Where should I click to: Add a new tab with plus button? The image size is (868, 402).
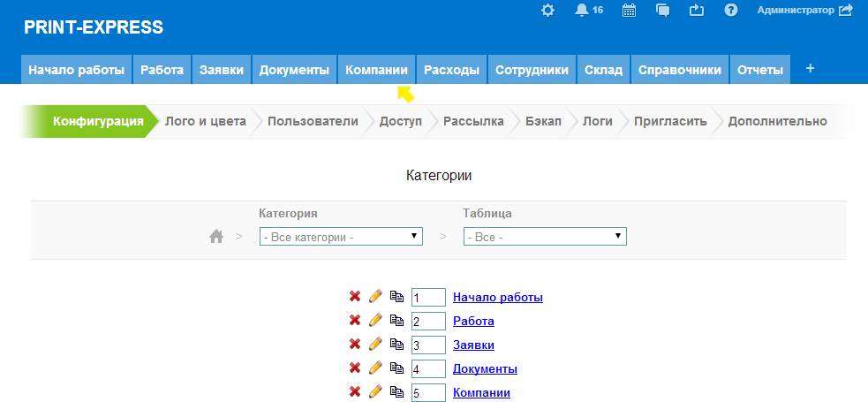[810, 69]
